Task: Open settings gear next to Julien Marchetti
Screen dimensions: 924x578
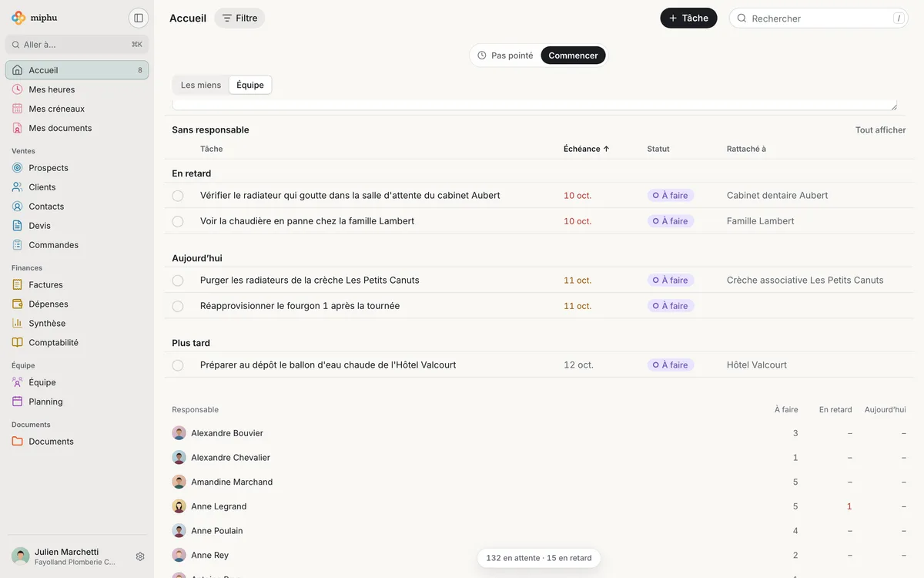Action: click(140, 556)
